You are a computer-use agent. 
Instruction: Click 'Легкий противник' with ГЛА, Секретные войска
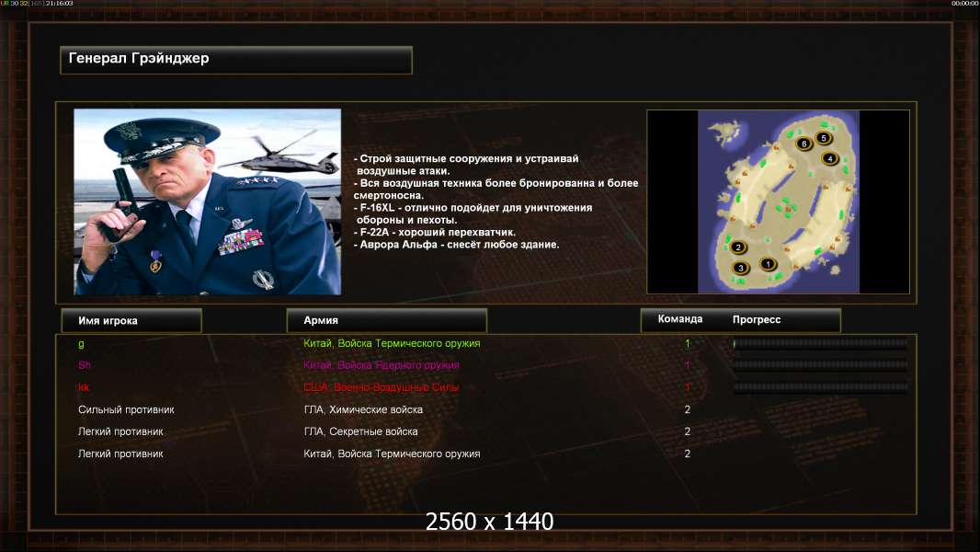120,431
